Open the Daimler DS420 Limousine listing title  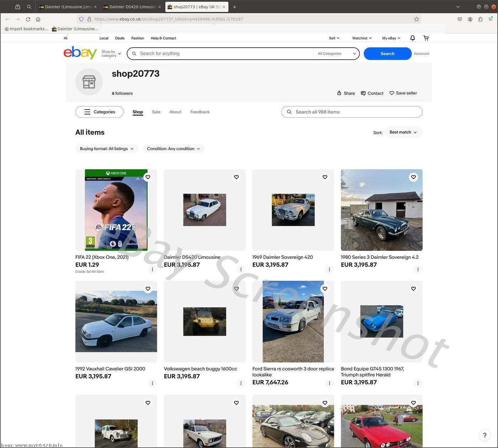[x=192, y=257]
